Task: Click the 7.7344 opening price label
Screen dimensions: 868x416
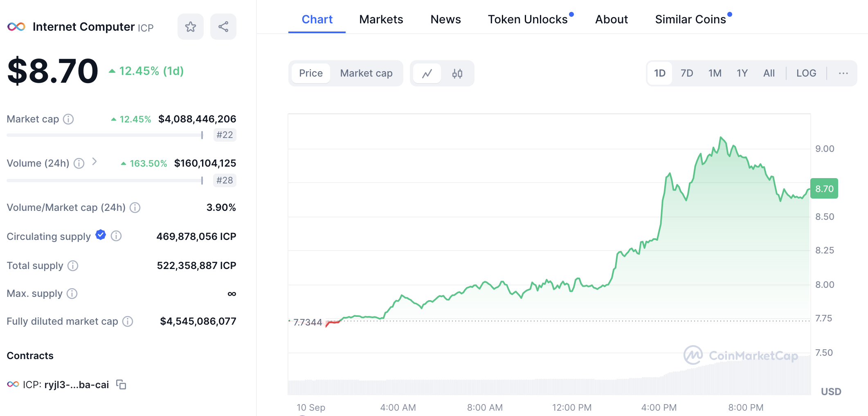Action: [308, 322]
